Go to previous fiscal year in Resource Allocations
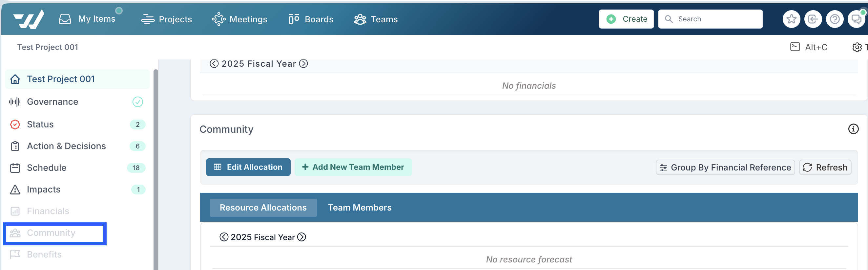This screenshot has width=868, height=270. [224, 237]
